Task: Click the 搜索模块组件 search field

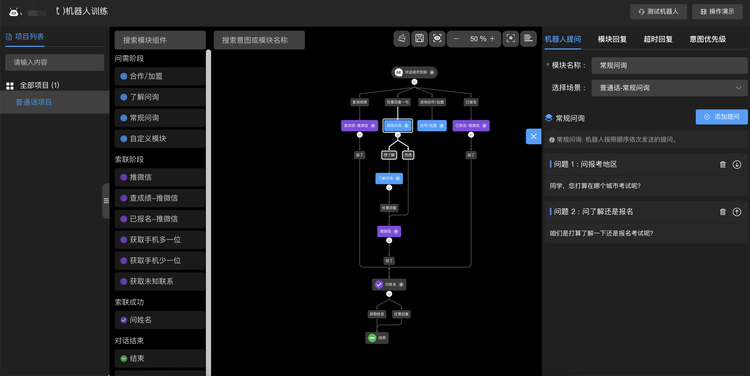Action: tap(160, 40)
